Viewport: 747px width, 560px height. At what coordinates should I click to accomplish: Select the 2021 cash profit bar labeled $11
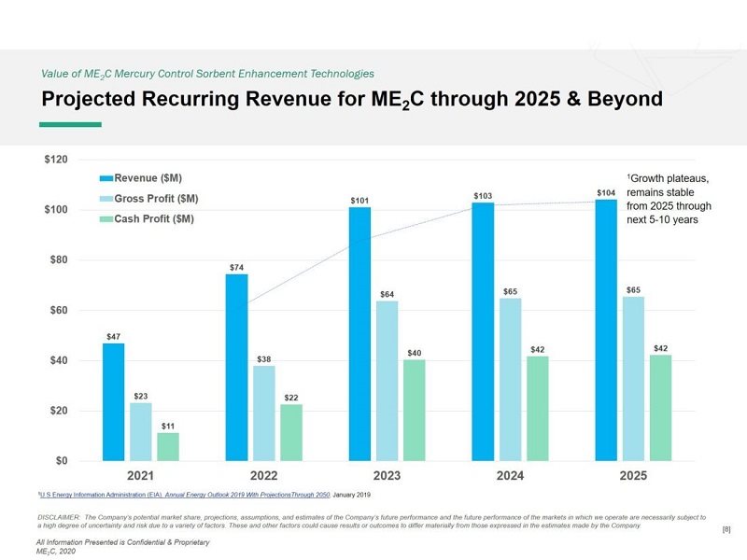[x=168, y=446]
